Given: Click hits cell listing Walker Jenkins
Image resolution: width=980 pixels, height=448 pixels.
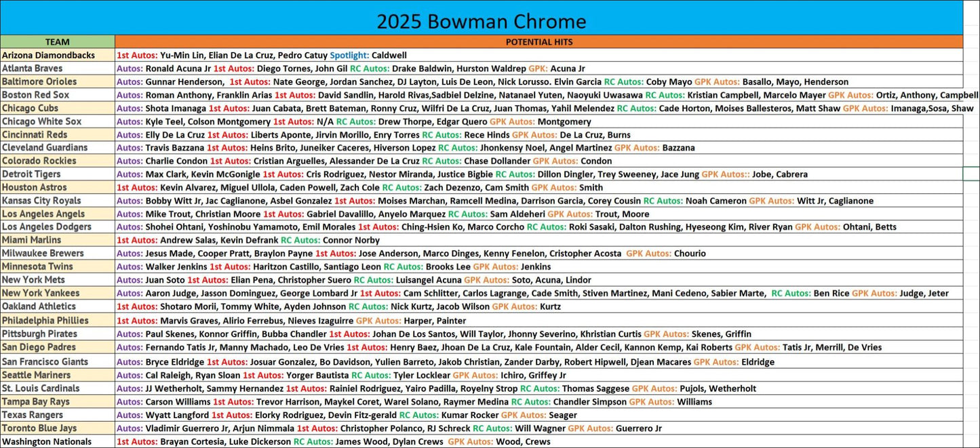Looking at the screenshot, I should pyautogui.click(x=539, y=266).
